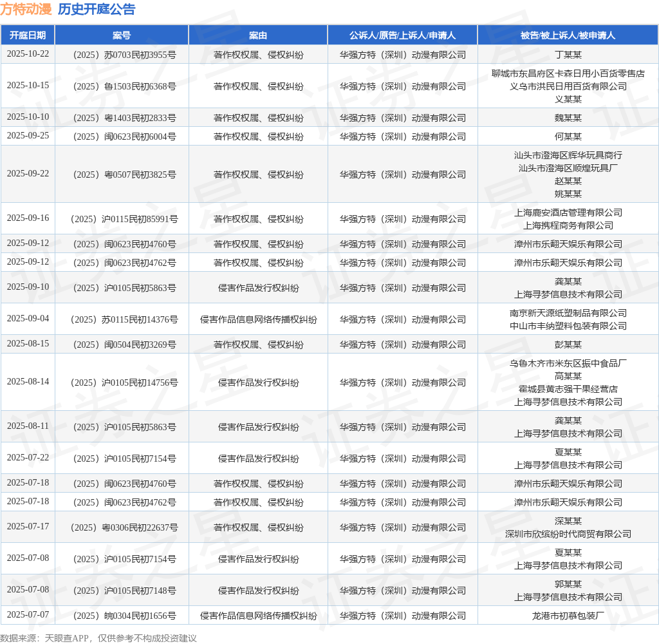Click plaintiff 华强方特 in the 2025-07-07 row

pyautogui.click(x=402, y=616)
